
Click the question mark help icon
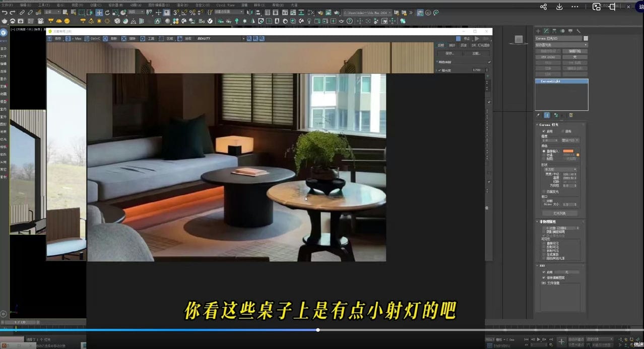(x=349, y=21)
